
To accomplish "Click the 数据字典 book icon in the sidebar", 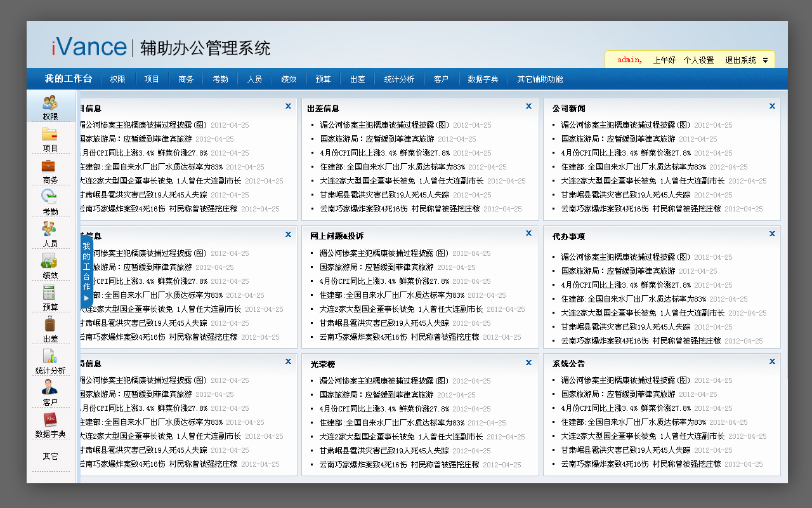I will pyautogui.click(x=50, y=419).
